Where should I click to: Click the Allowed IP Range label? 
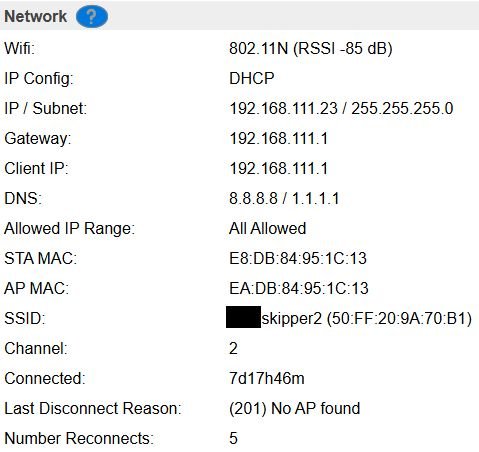coord(69,229)
